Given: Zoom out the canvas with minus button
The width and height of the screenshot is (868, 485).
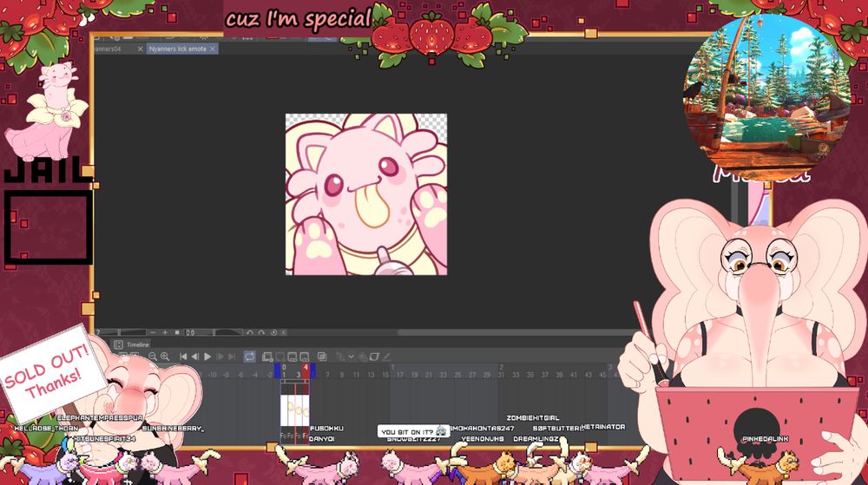Looking at the screenshot, I should [153, 332].
